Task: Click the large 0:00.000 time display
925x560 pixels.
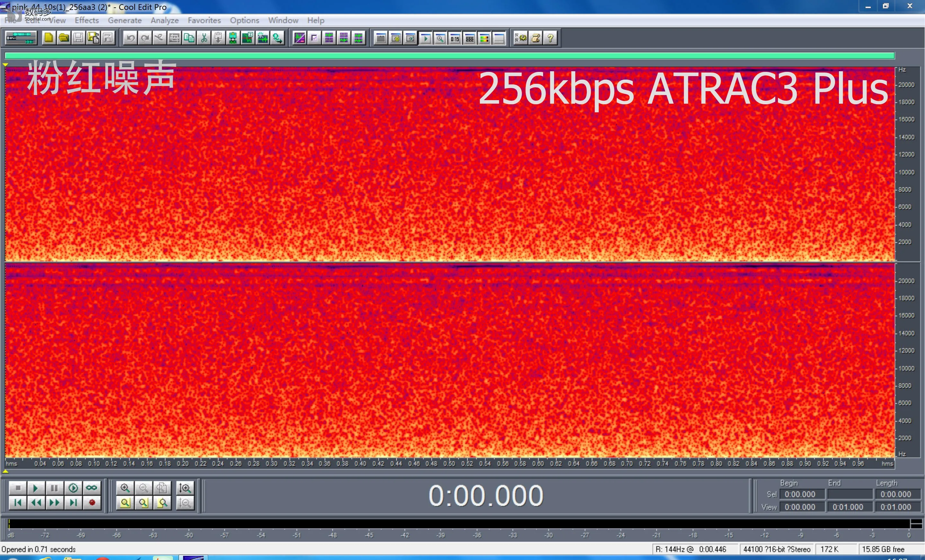Action: (486, 495)
